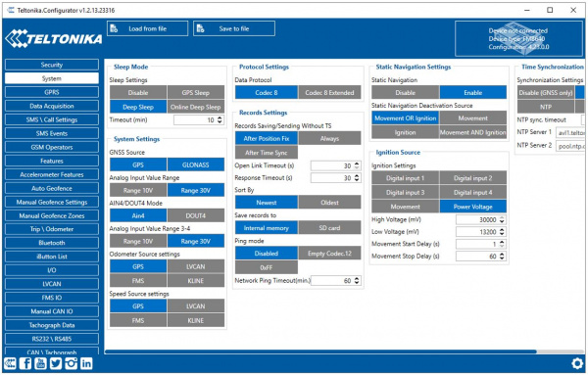This screenshot has height=375, width=588.
Task: Disable Static Navigation
Action: (406, 93)
